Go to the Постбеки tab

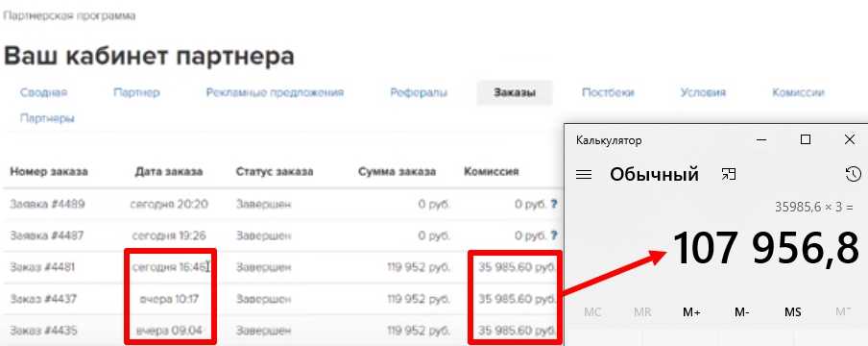608,92
